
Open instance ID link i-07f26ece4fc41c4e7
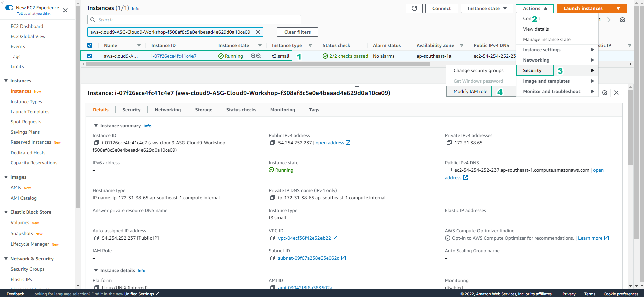[174, 56]
